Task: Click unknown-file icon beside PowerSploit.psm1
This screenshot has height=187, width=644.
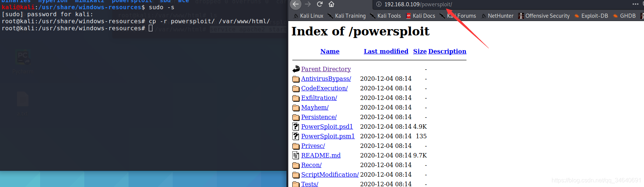Action: (x=296, y=136)
